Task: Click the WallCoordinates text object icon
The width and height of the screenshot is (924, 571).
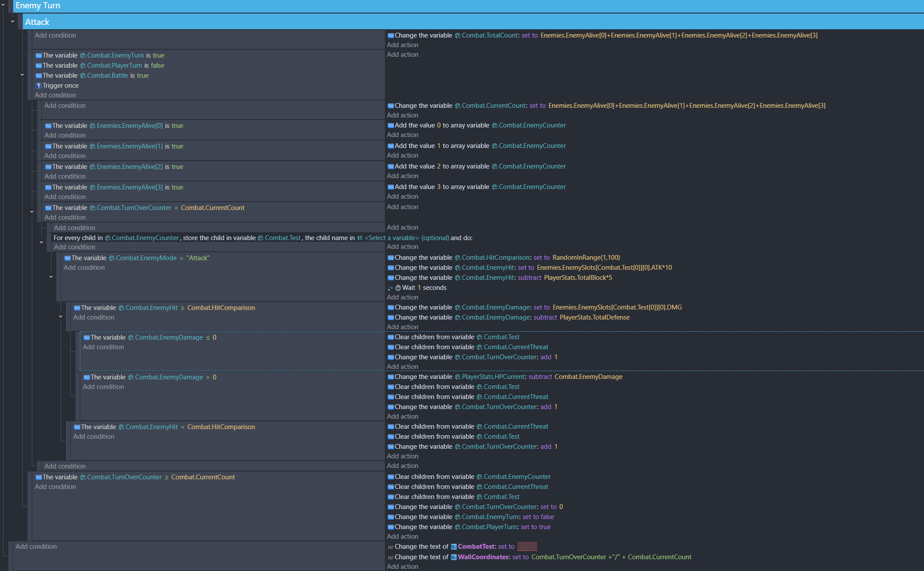Action: coord(454,557)
